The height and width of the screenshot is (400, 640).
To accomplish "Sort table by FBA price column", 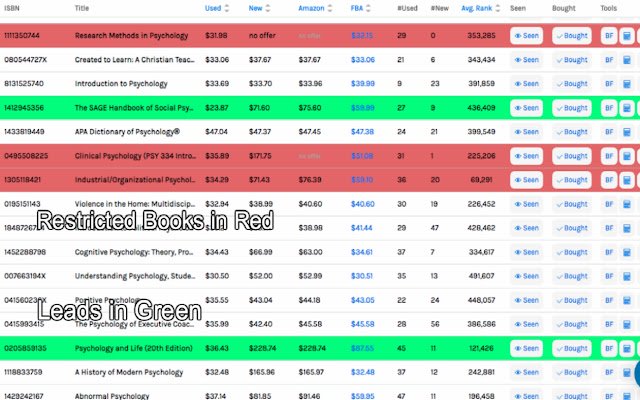I will [360, 8].
